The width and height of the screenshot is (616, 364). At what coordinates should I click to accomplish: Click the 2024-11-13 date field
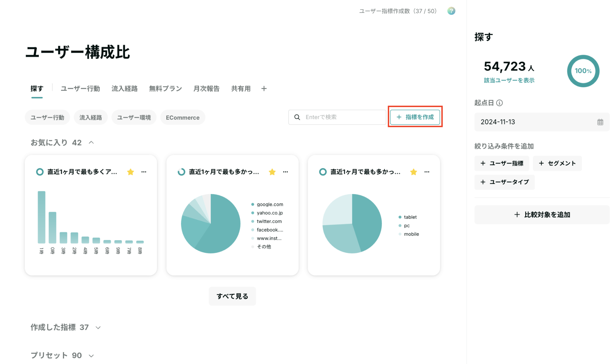tap(542, 122)
